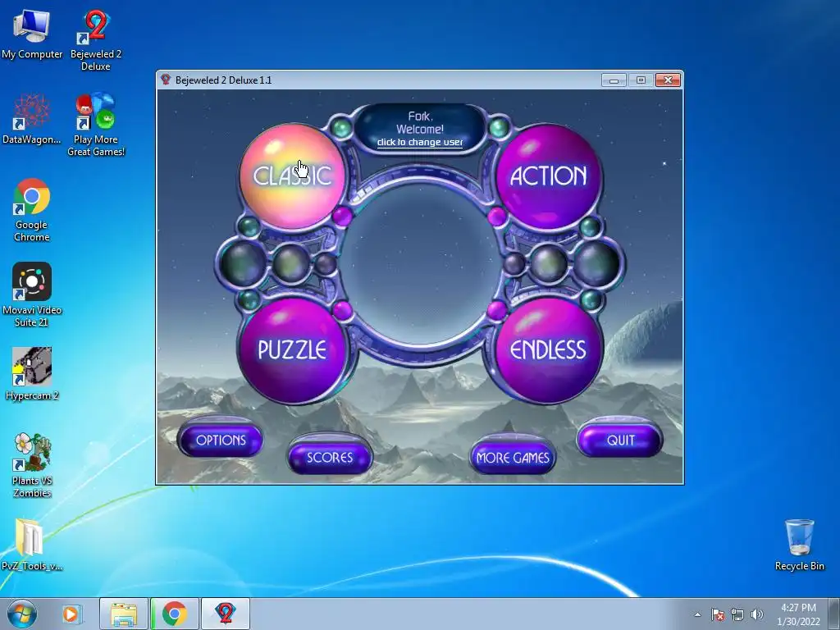Screen dimensions: 840x630
Task: Open Action Center flag icon
Action: (x=717, y=614)
